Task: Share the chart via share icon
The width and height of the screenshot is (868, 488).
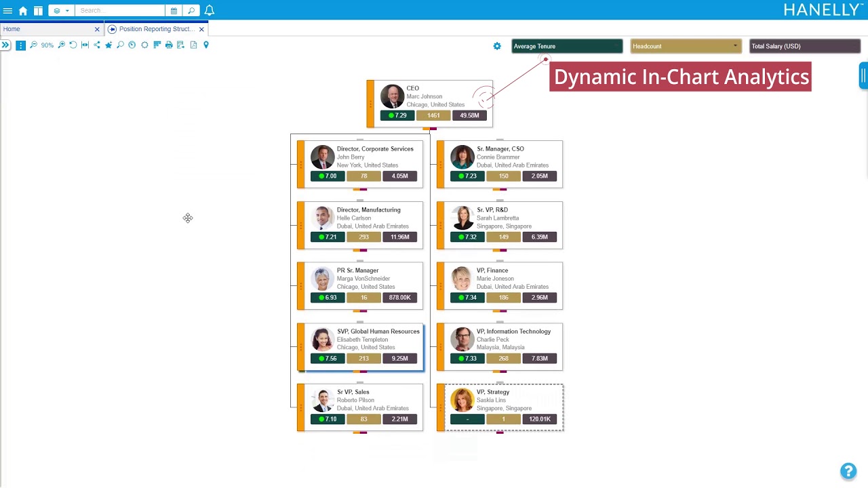Action: click(96, 45)
